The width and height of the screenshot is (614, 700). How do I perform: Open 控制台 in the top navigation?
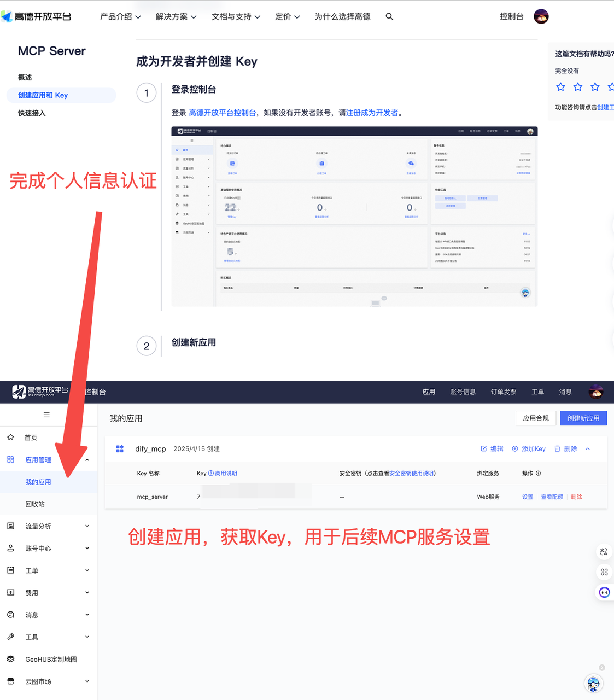click(x=511, y=17)
